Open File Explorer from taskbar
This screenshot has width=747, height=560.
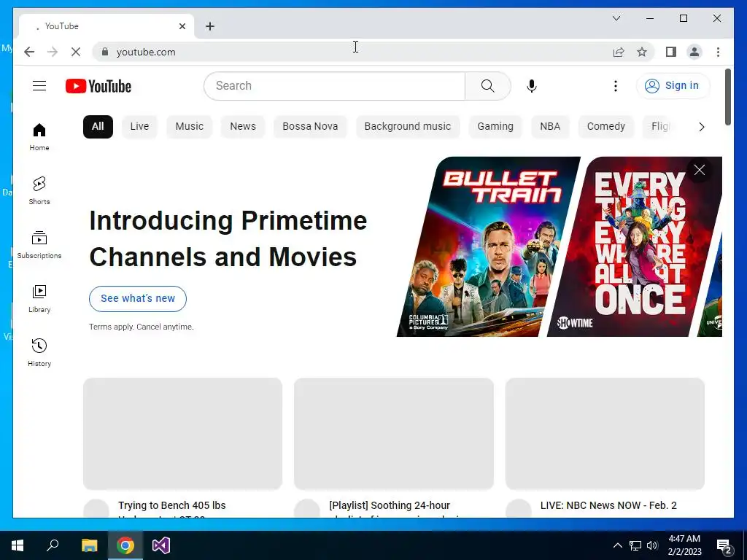point(89,545)
